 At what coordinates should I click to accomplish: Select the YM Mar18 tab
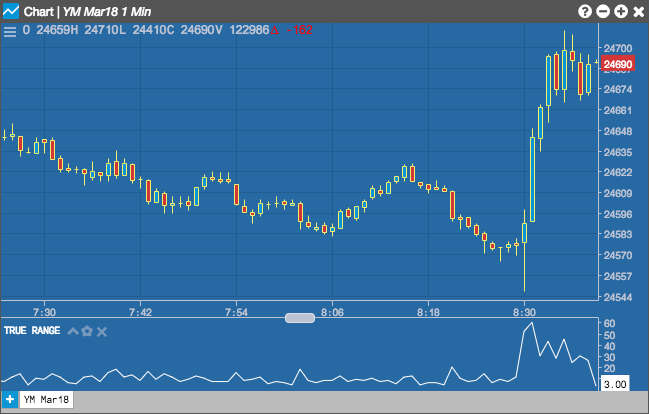[x=46, y=400]
